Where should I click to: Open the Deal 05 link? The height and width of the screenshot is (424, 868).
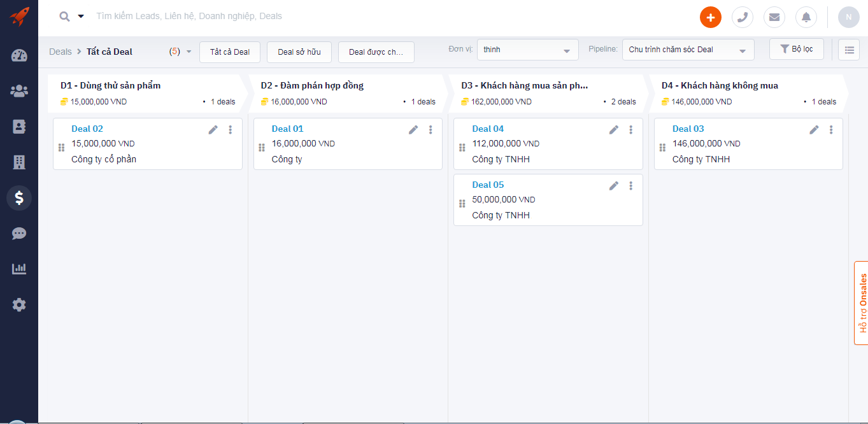(488, 185)
